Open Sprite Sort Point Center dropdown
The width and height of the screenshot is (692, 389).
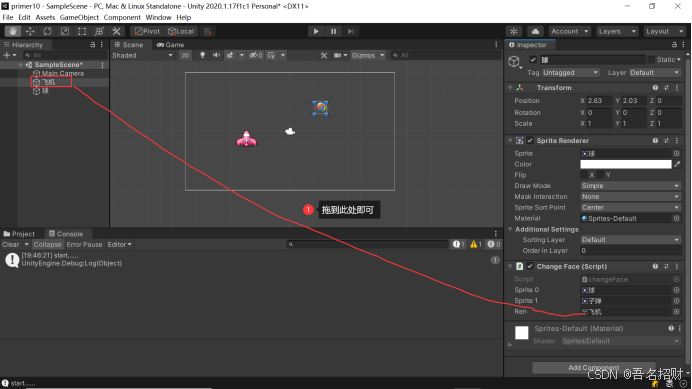point(630,208)
